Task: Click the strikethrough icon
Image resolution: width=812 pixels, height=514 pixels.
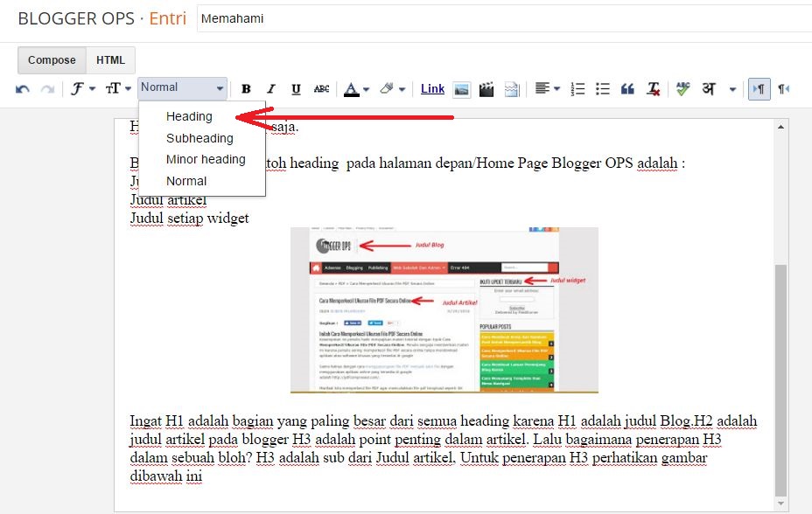Action: 321,88
